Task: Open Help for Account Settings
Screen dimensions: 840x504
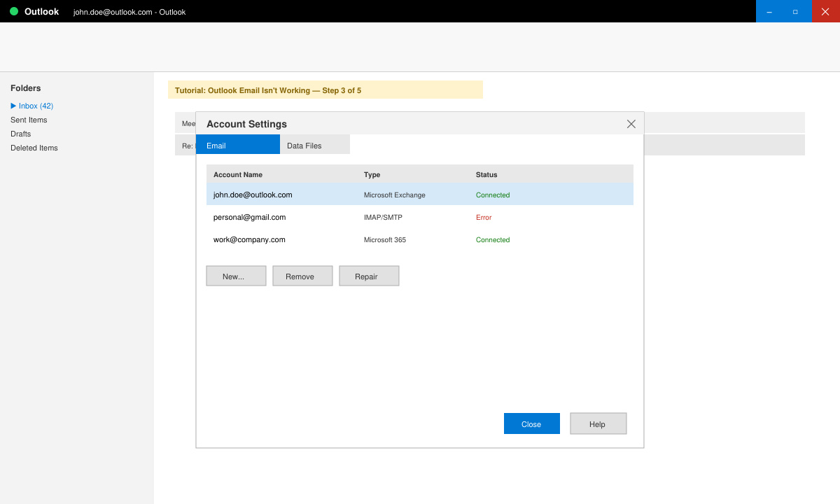Action: [598, 423]
